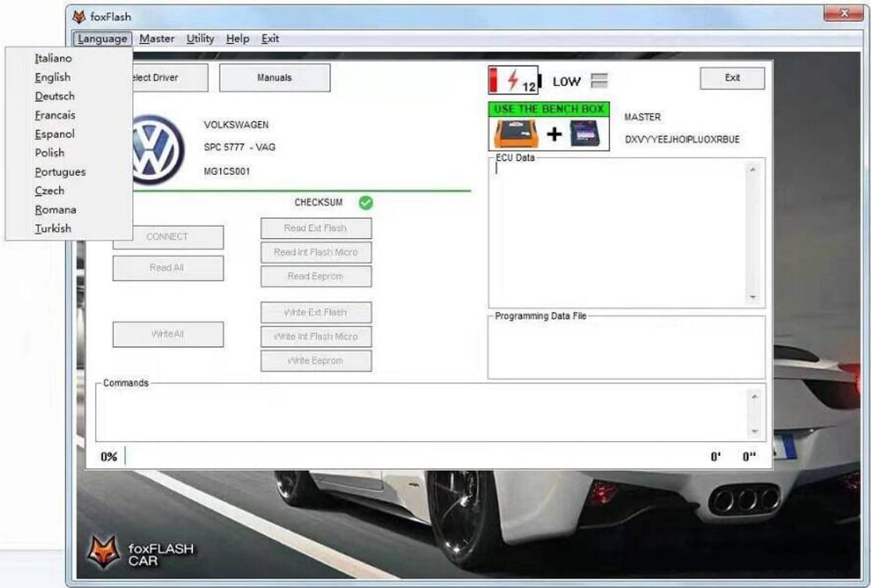This screenshot has width=871, height=588.
Task: Click the SPC 5777 - VAG text
Action: coord(239,147)
